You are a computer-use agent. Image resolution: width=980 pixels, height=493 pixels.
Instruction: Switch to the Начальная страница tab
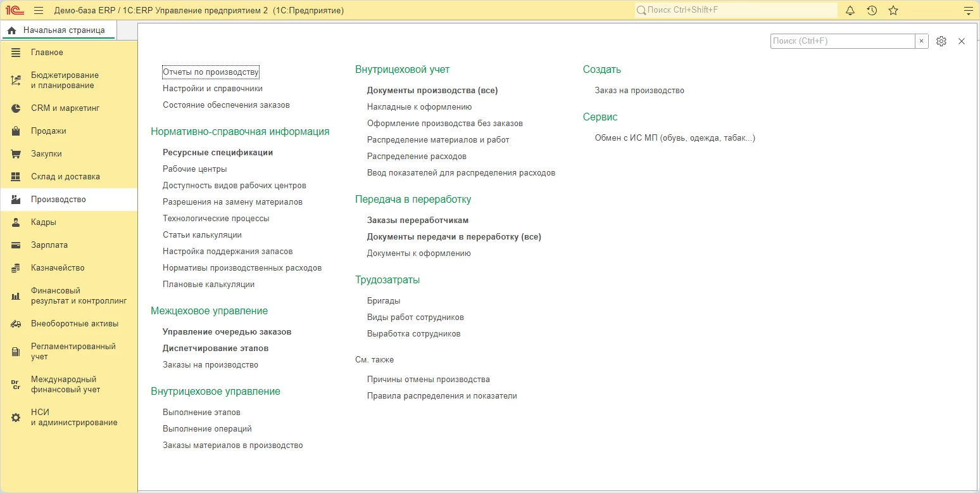pyautogui.click(x=58, y=30)
